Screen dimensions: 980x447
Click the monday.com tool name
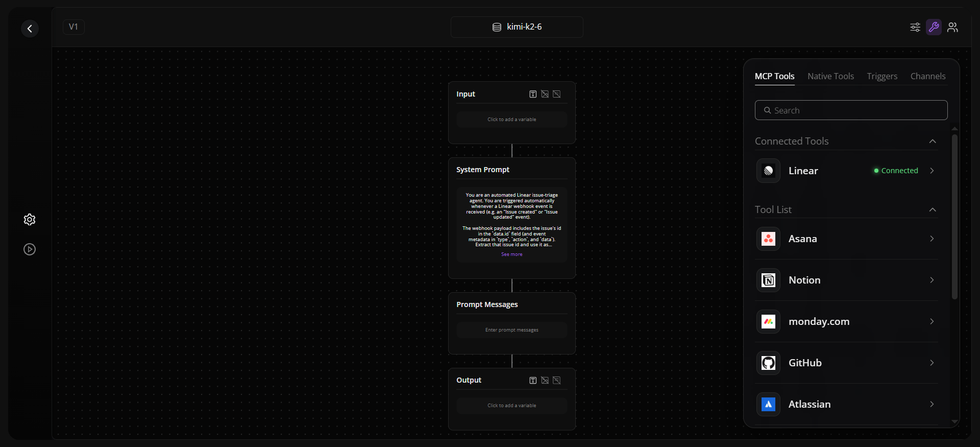click(x=819, y=321)
